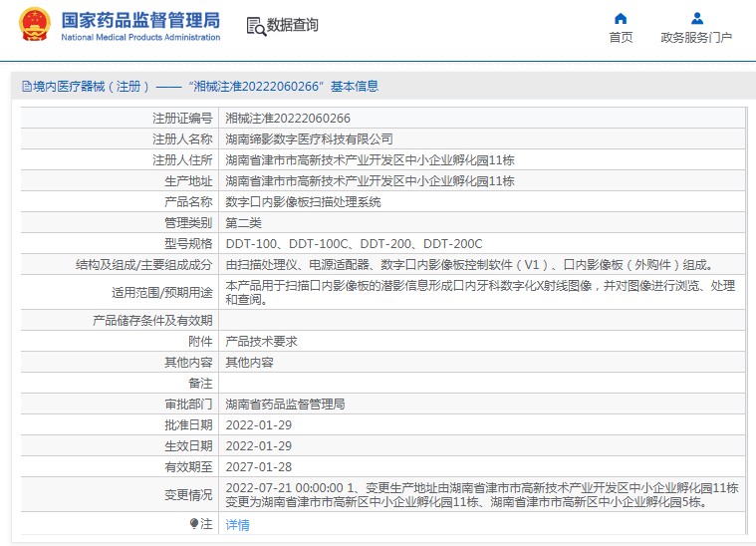Open 政务服务门户 text link
Image resolution: width=756 pixels, height=546 pixels.
pyautogui.click(x=696, y=38)
